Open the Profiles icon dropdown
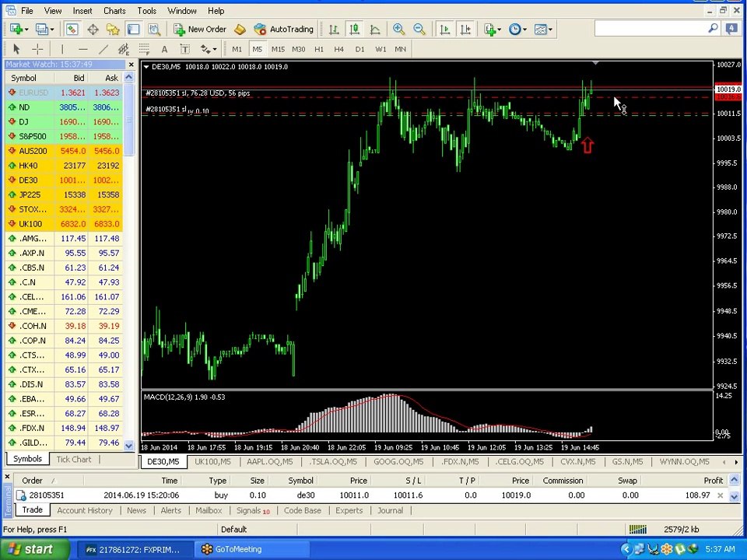747x560 pixels. (x=44, y=29)
